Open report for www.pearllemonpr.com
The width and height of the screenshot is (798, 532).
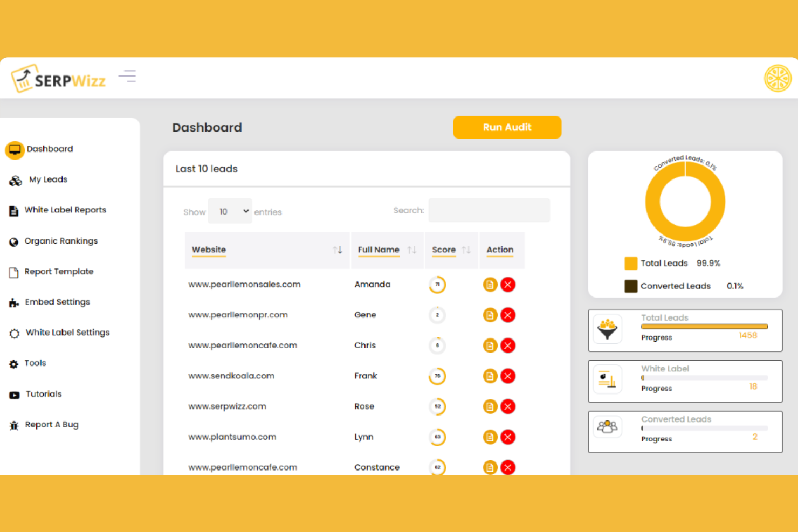[490, 315]
